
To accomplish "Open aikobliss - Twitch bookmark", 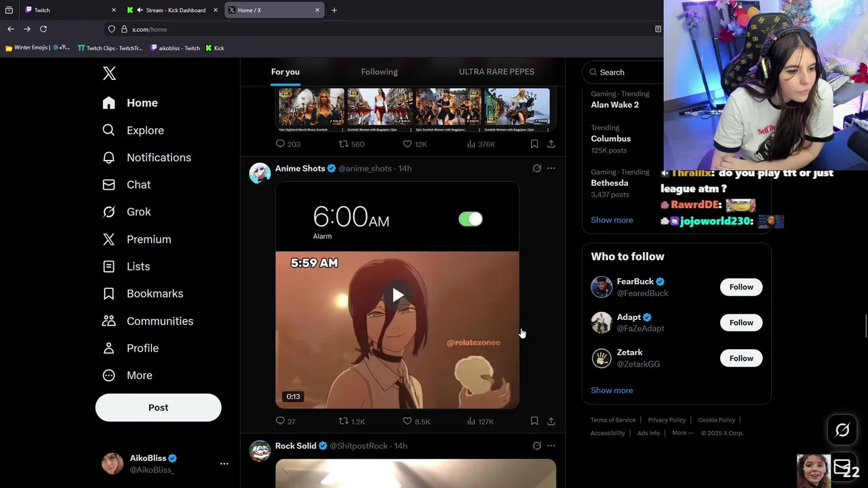I will tap(175, 48).
